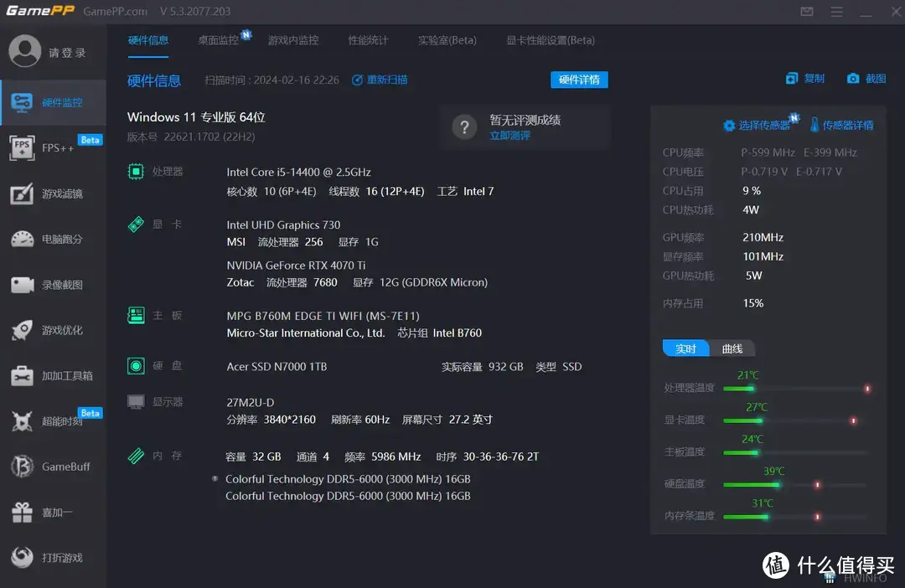
Task: Click the 显示器 monitor icon
Action: click(136, 401)
